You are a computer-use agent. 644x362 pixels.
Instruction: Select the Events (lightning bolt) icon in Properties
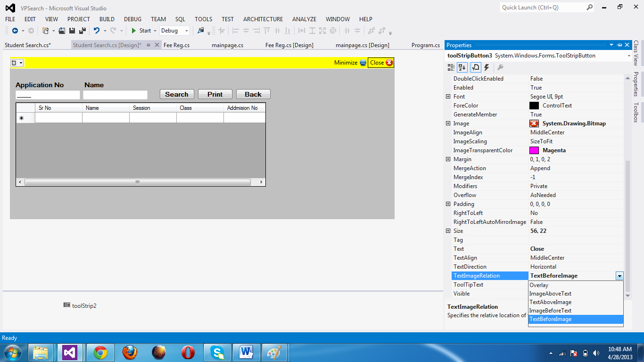point(486,67)
